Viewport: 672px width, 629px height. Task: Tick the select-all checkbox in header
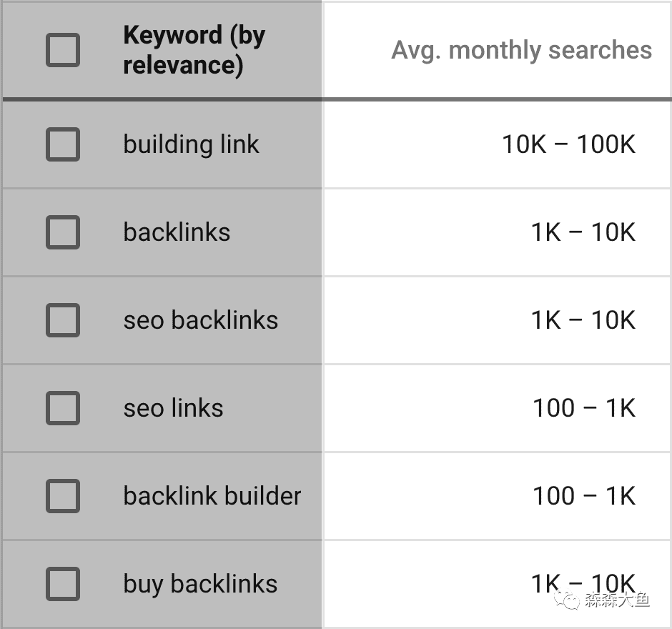click(63, 51)
